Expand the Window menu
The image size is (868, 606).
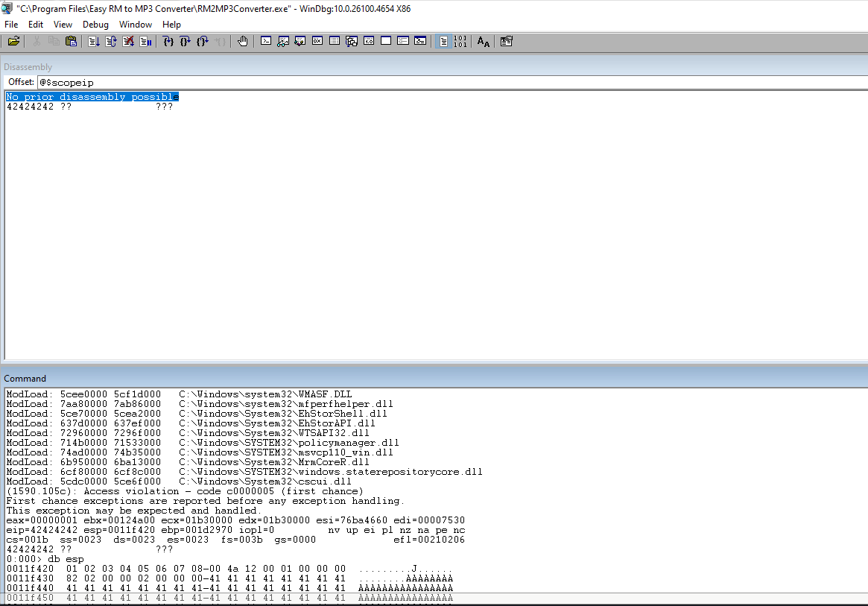coord(135,25)
